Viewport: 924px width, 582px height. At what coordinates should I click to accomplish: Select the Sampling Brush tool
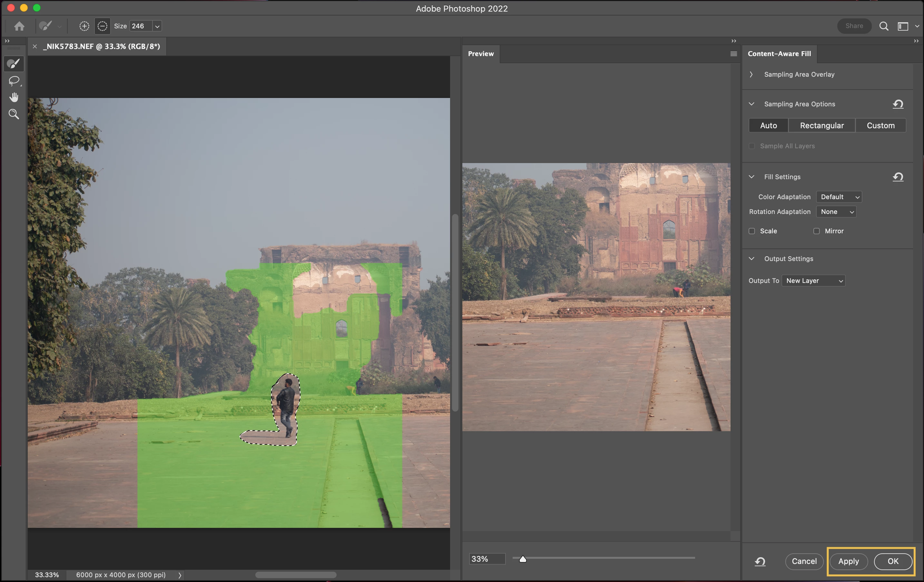[x=14, y=64]
